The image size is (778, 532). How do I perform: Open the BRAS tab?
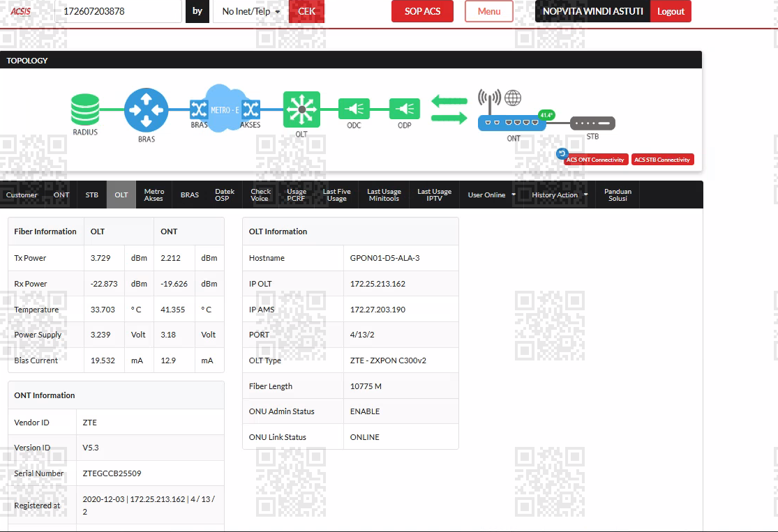[190, 195]
